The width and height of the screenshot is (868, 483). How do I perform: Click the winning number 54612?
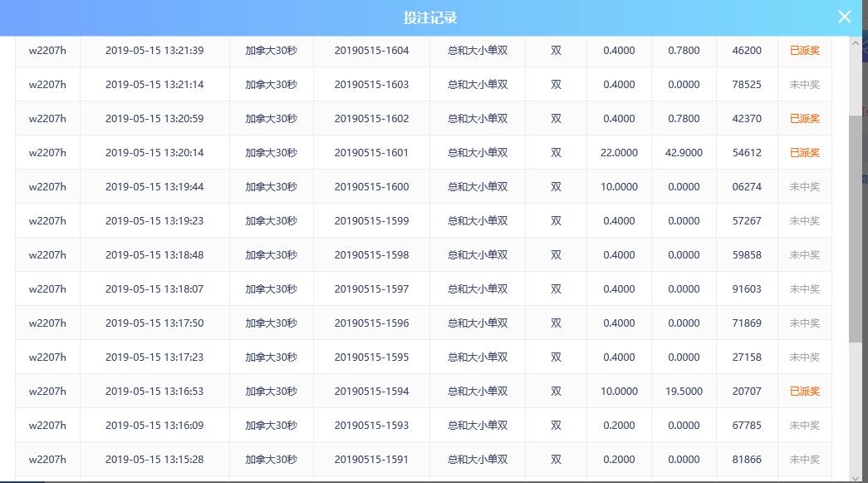(747, 153)
